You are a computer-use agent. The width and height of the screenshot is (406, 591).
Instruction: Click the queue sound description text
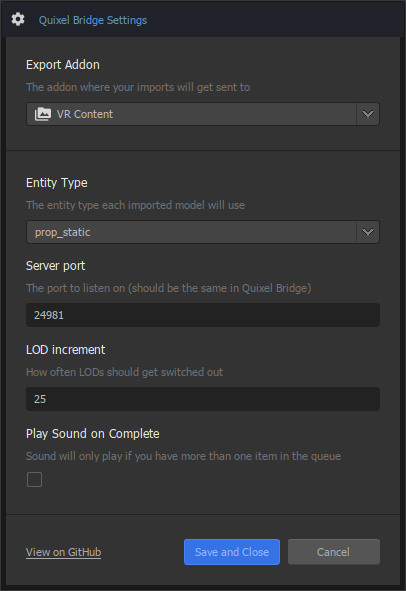[183, 456]
